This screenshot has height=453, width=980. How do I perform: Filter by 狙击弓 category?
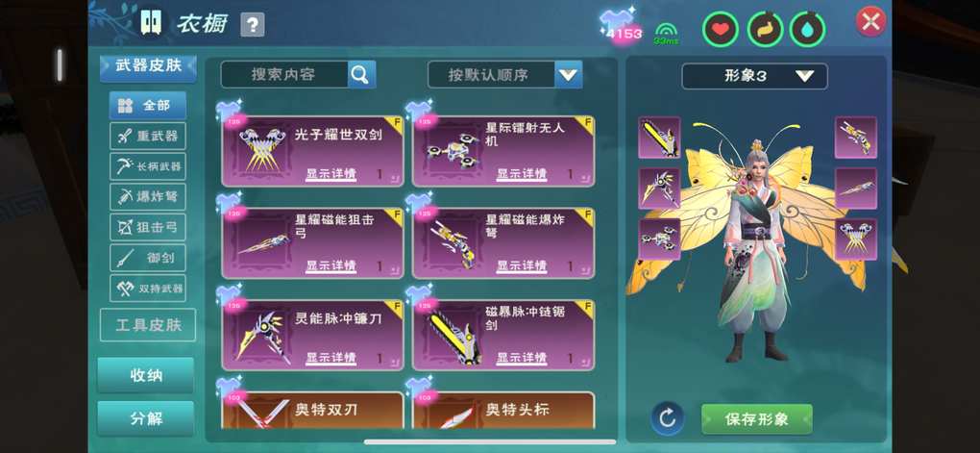tap(148, 227)
